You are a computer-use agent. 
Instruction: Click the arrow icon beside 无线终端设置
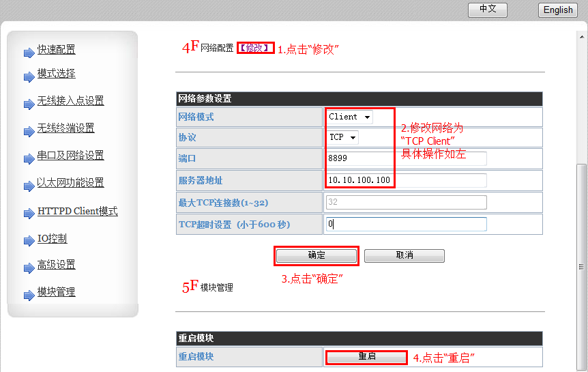pyautogui.click(x=29, y=131)
